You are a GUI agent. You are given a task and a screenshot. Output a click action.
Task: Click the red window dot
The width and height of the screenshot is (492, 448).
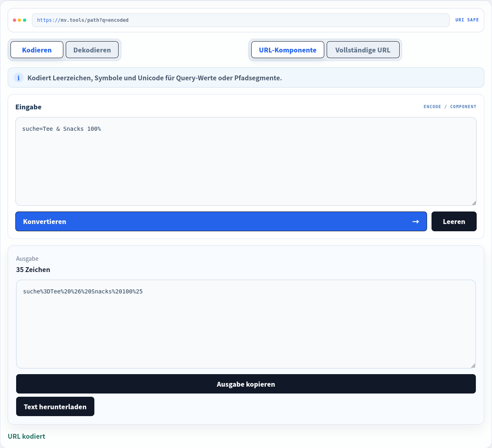[15, 20]
